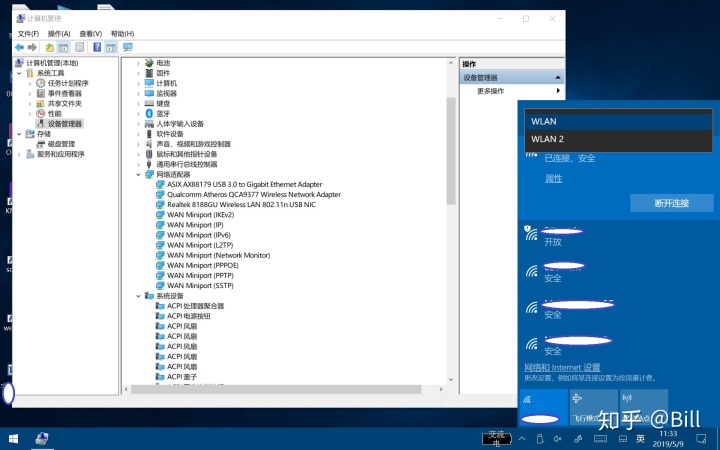Viewport: 720px width, 450px height.
Task: Toggle the mobile hotspot tile
Action: pyautogui.click(x=643, y=407)
